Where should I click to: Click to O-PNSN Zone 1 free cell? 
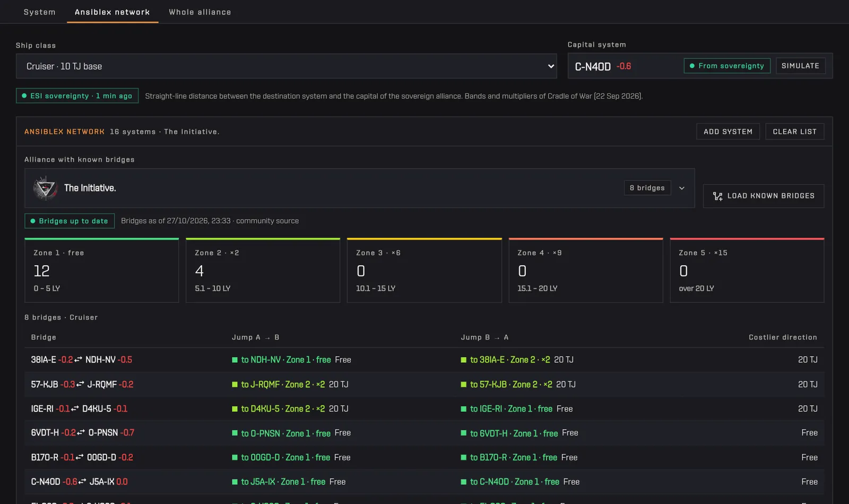[291, 433]
